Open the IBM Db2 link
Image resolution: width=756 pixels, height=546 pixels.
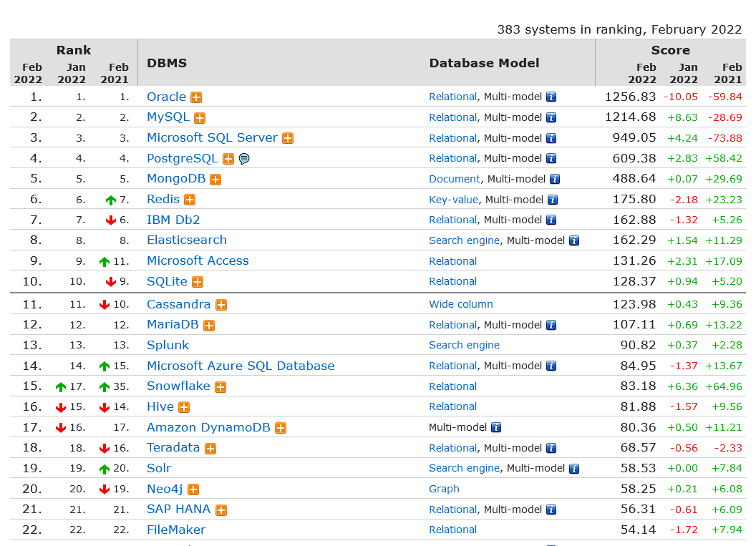coord(173,220)
